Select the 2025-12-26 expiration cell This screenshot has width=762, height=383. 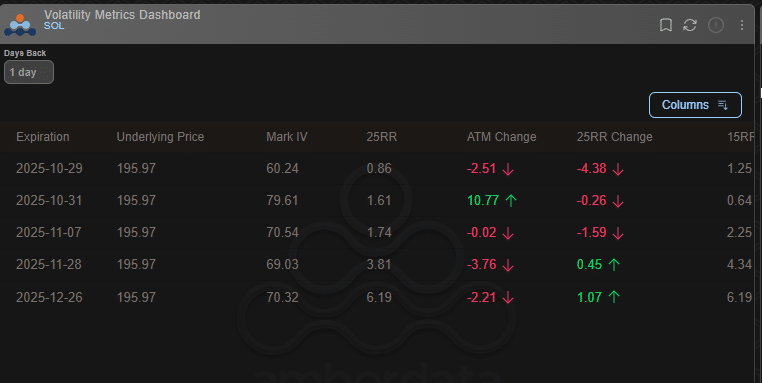pos(49,297)
